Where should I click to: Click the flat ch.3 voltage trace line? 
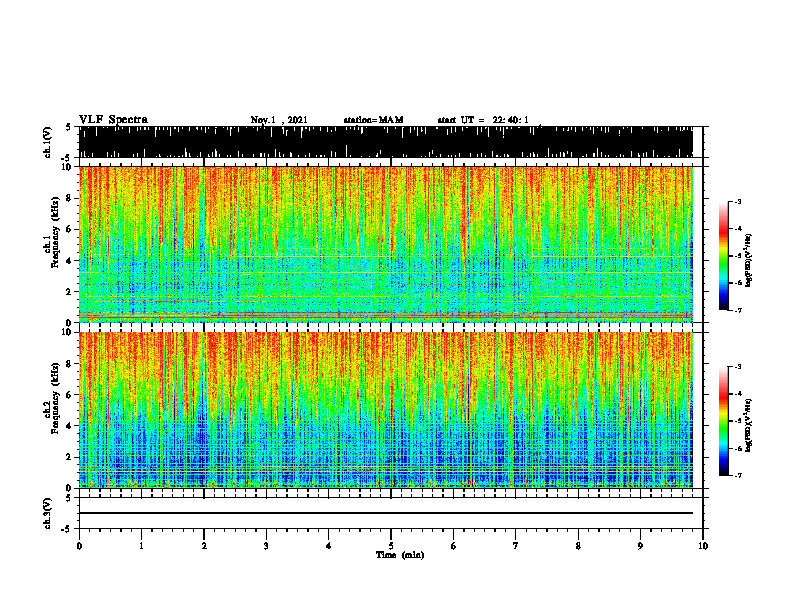point(385,513)
